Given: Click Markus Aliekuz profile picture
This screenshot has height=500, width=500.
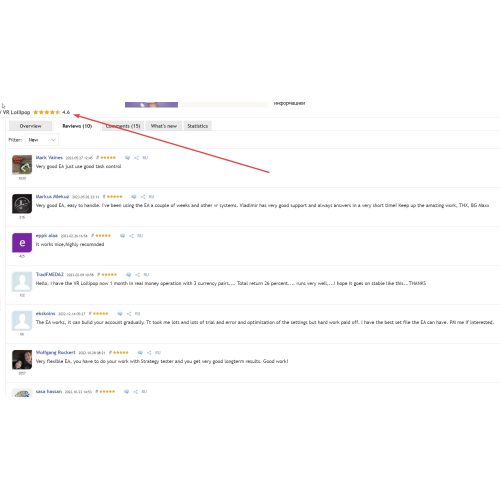Looking at the screenshot, I should pyautogui.click(x=22, y=204).
